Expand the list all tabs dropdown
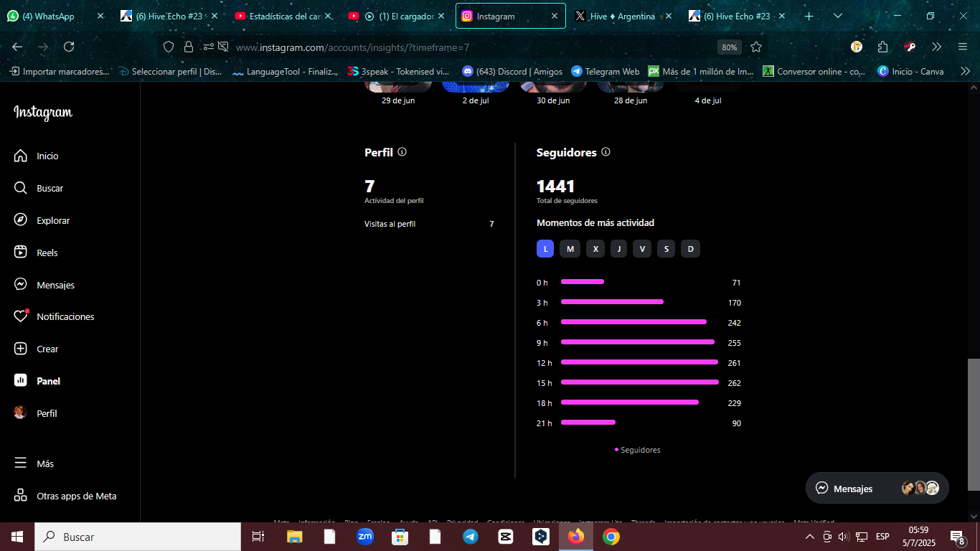 tap(838, 16)
